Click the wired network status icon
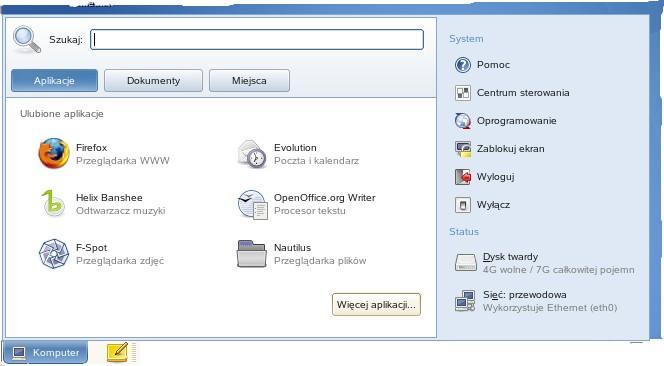 465,301
